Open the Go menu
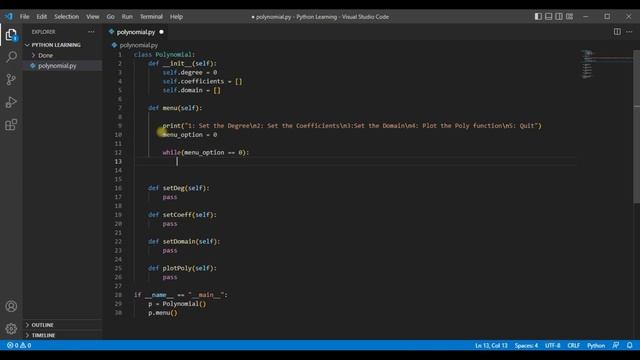This screenshot has width=640, height=360. [x=111, y=17]
